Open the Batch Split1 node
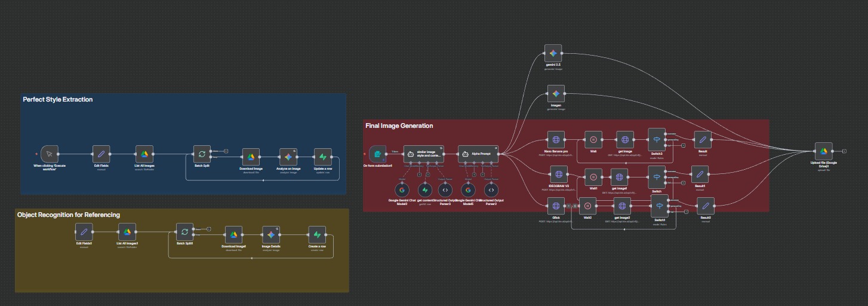Screen dimensions: 868x306 pyautogui.click(x=184, y=232)
